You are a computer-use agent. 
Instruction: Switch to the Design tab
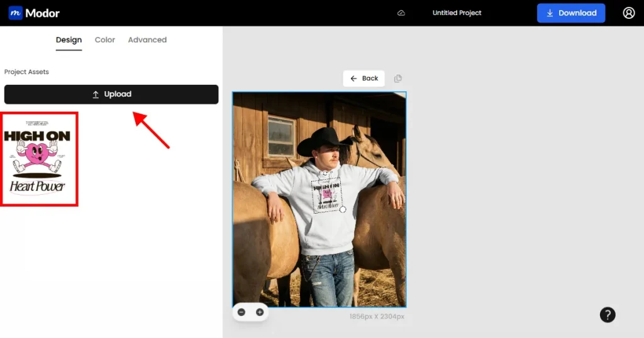(x=69, y=40)
